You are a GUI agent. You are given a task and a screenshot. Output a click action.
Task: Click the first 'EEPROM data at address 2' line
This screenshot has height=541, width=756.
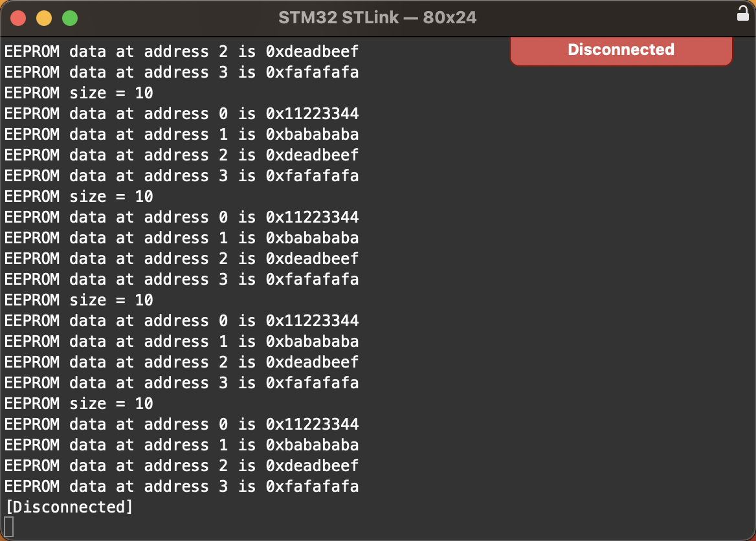click(181, 51)
